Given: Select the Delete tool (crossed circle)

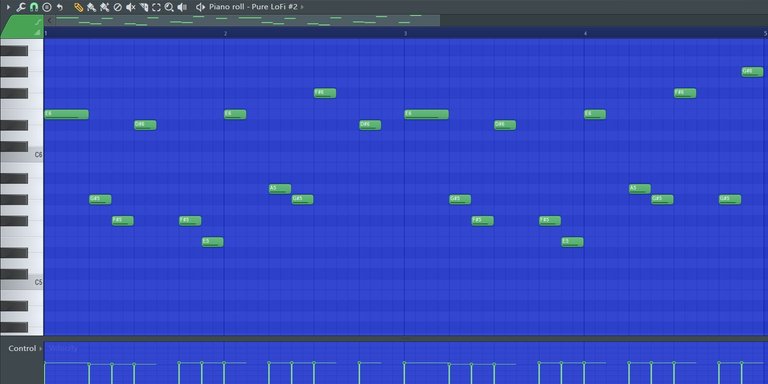Looking at the screenshot, I should coord(118,7).
